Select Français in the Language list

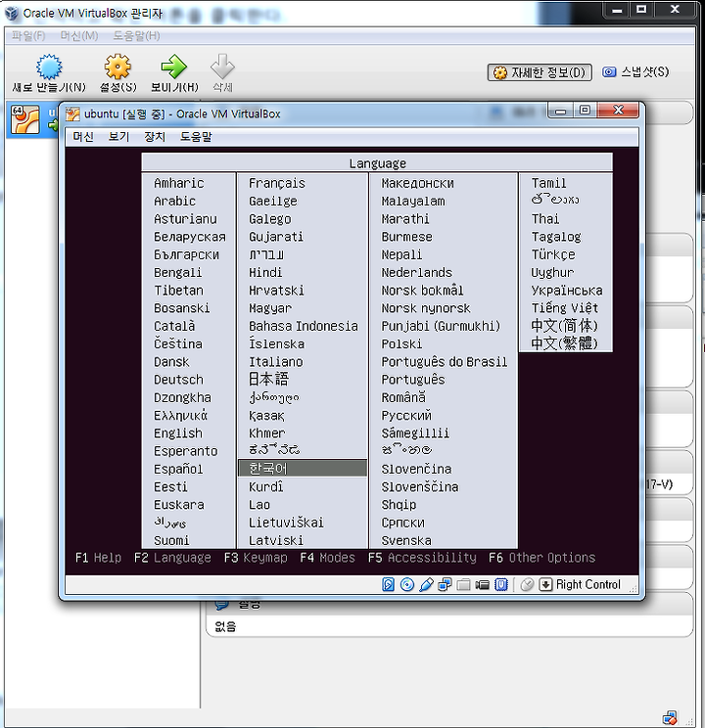[277, 183]
